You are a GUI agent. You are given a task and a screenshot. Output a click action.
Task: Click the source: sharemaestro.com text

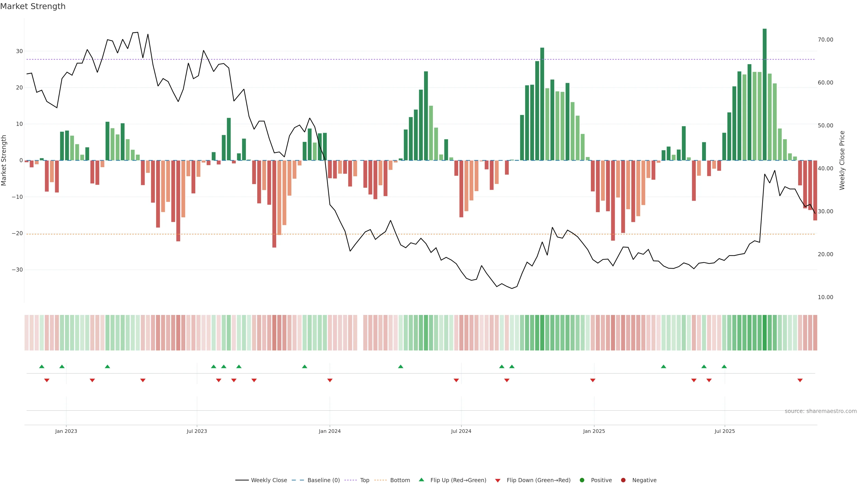[821, 411]
